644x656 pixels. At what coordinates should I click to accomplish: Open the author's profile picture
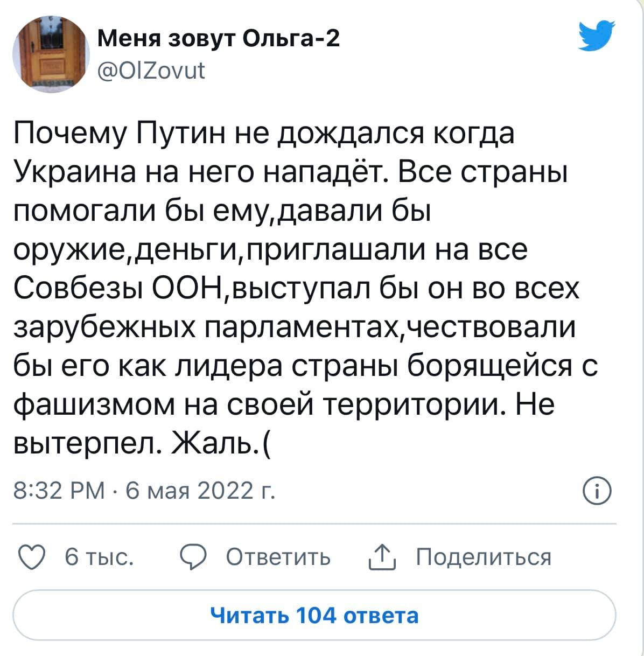click(51, 53)
